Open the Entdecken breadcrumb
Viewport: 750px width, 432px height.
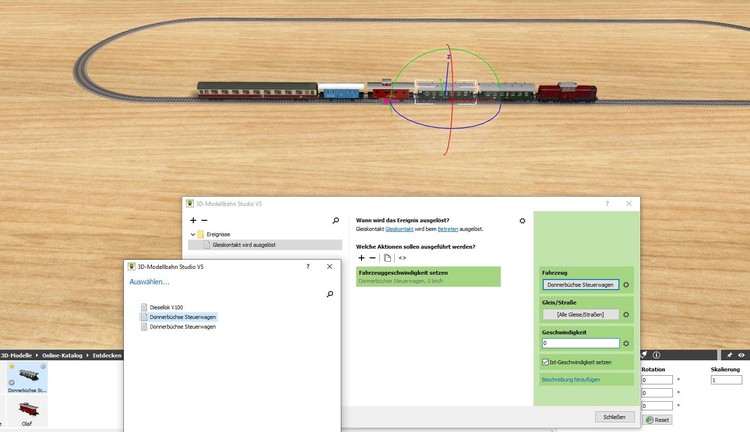[x=107, y=355]
